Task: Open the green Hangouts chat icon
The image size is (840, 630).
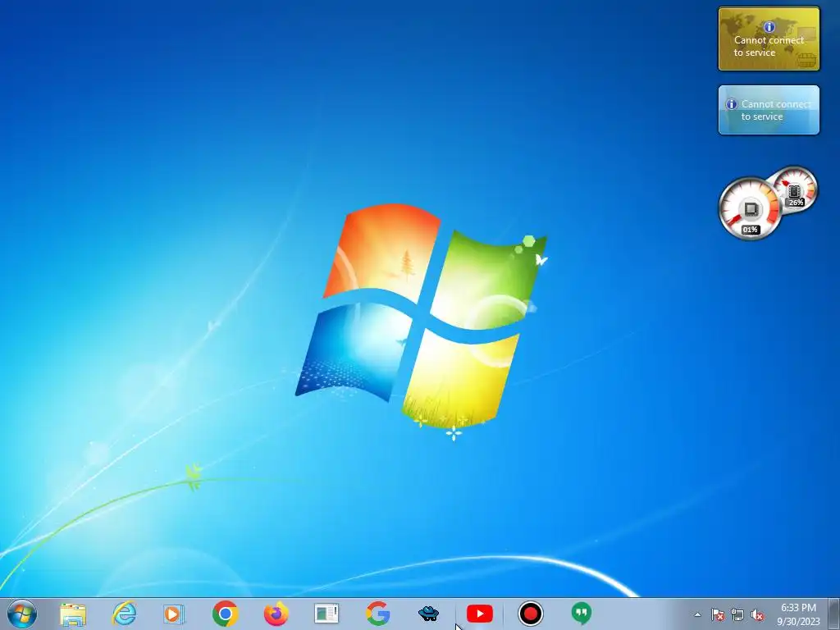Action: (582, 614)
